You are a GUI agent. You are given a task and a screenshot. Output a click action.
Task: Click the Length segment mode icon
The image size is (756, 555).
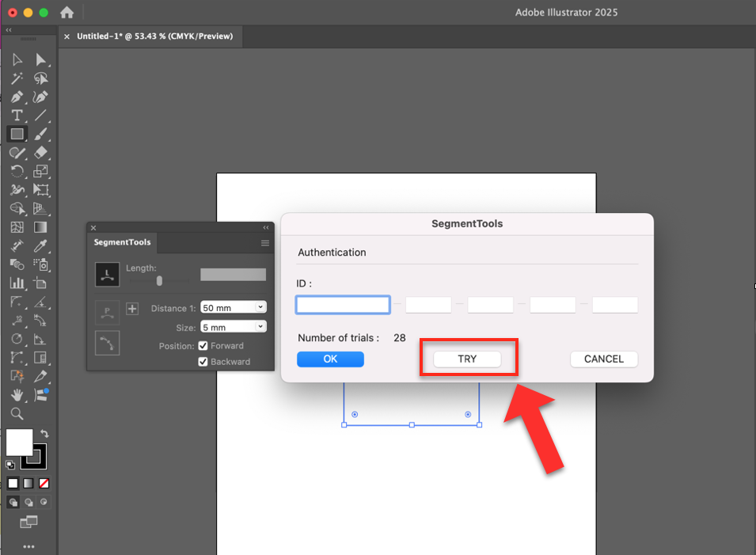pyautogui.click(x=107, y=275)
